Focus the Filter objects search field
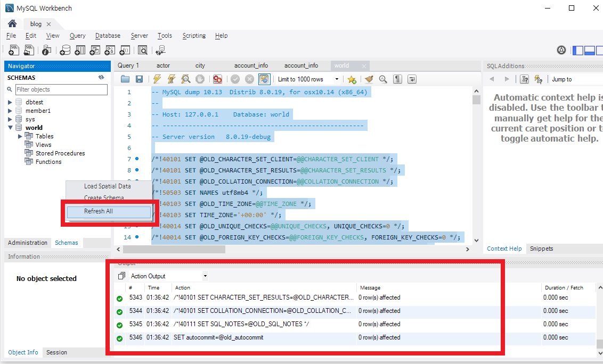The image size is (603, 364). tap(61, 89)
